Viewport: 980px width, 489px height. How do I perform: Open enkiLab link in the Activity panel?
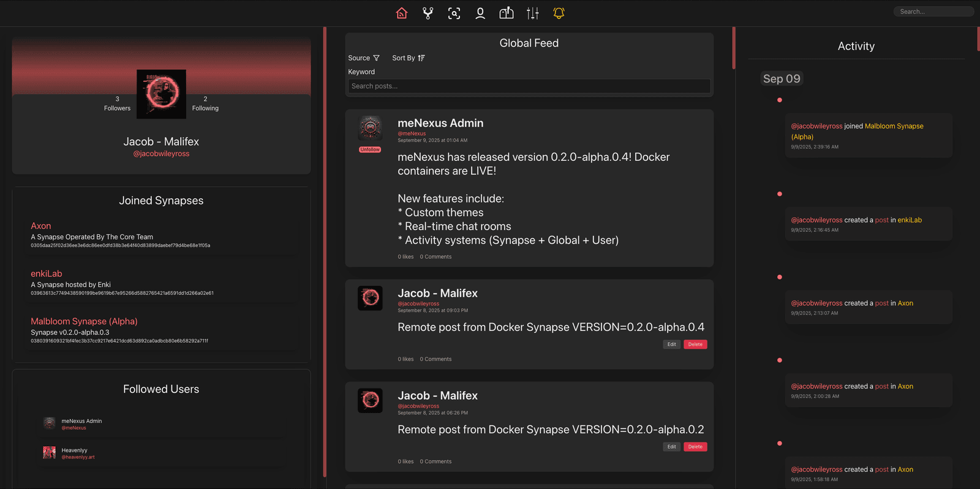click(910, 220)
